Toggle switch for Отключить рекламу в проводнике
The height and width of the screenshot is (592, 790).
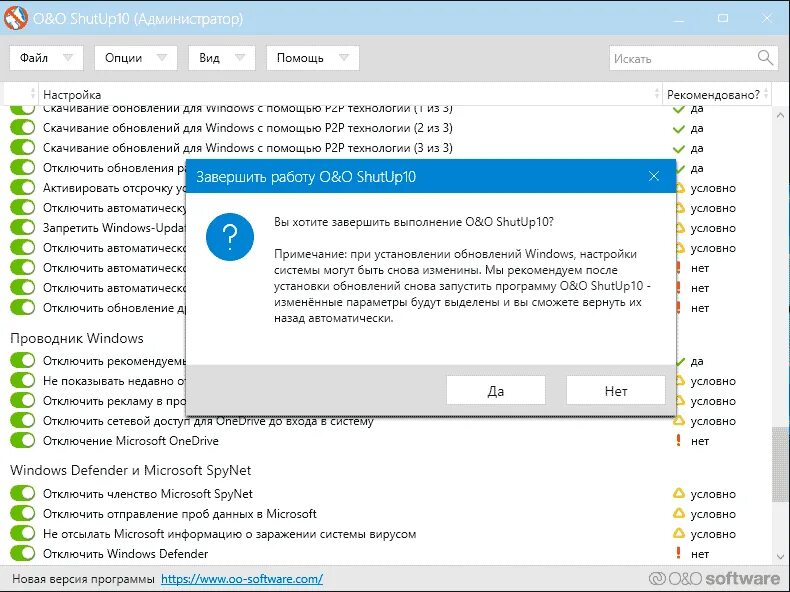click(x=22, y=401)
